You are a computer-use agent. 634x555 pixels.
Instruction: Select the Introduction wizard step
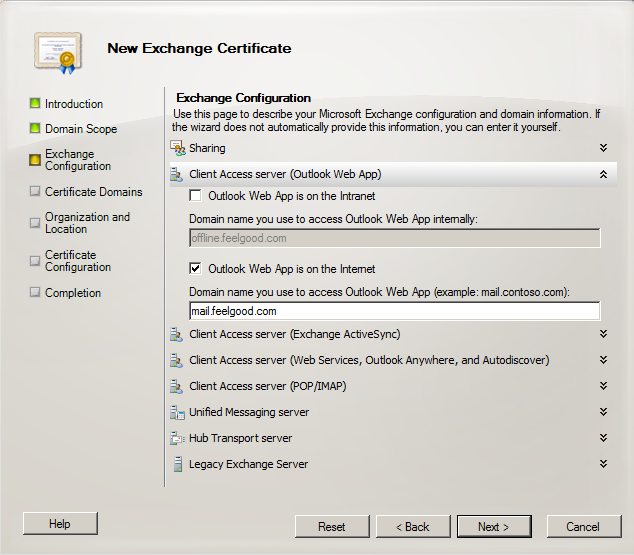coord(73,104)
